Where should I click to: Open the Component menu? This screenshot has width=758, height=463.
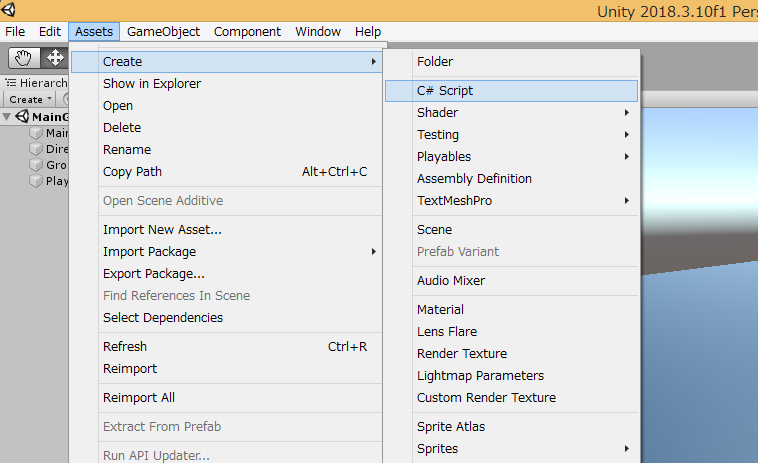tap(247, 32)
